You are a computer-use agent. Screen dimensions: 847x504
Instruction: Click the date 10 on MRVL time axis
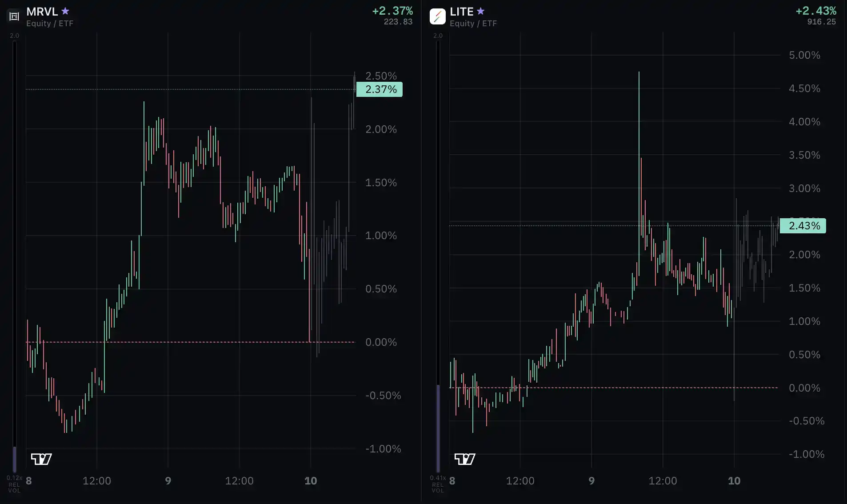[311, 481]
